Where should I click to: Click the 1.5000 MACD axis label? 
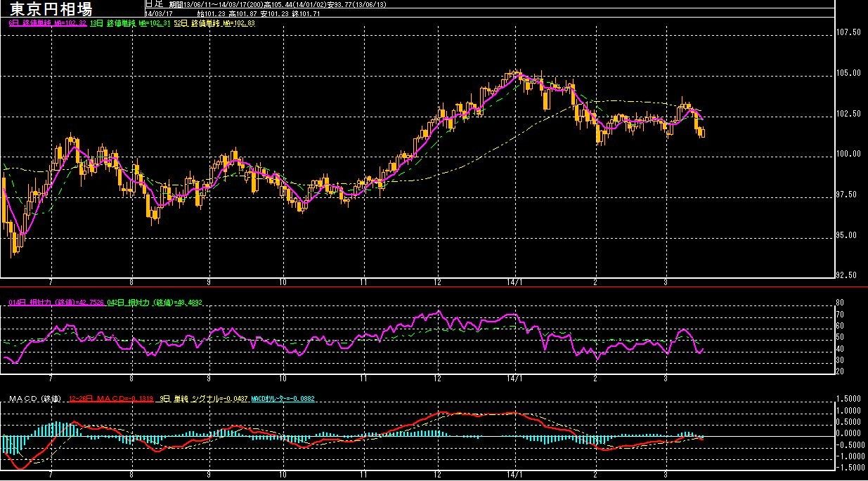[848, 399]
